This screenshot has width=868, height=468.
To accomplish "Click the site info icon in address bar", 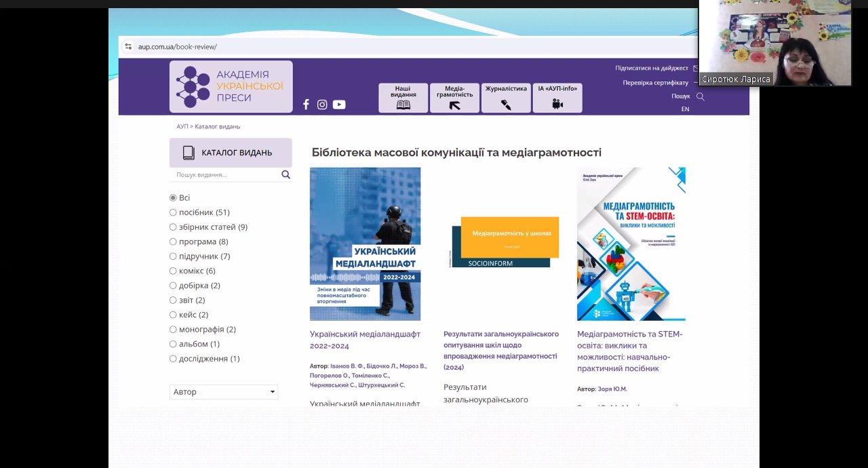I will coord(128,47).
